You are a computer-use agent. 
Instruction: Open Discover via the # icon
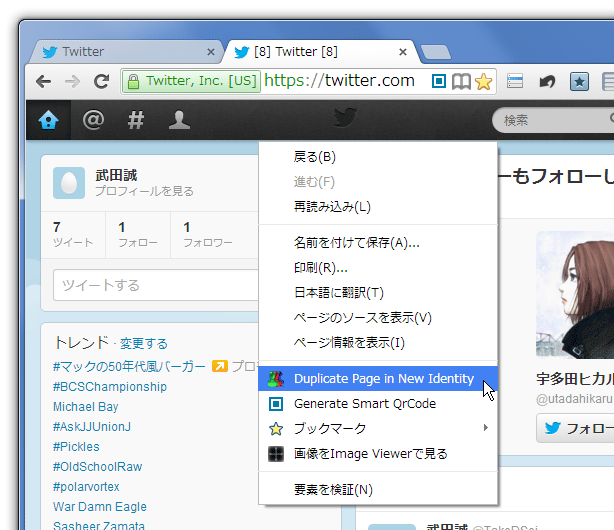(x=136, y=120)
